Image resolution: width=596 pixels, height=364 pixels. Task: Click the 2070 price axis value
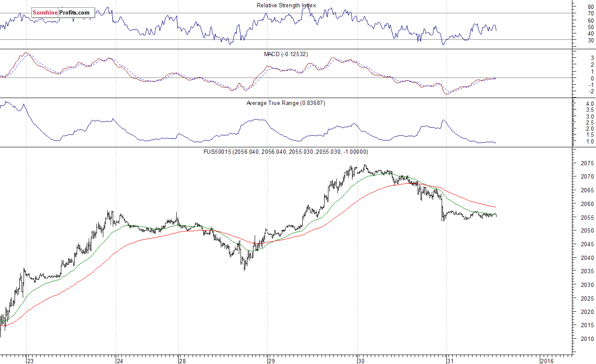pyautogui.click(x=588, y=176)
